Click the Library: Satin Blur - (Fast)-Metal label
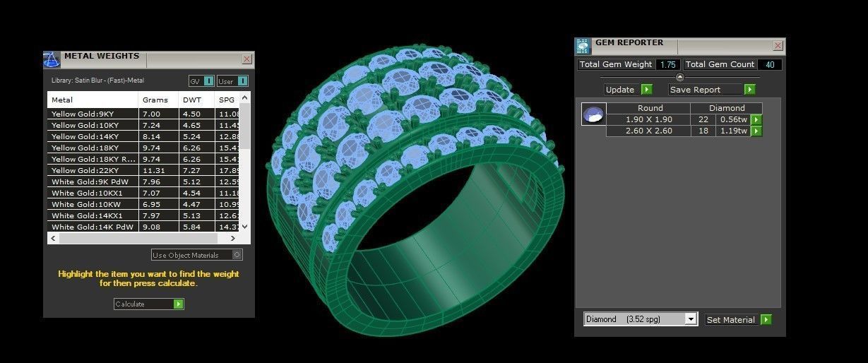 point(98,81)
